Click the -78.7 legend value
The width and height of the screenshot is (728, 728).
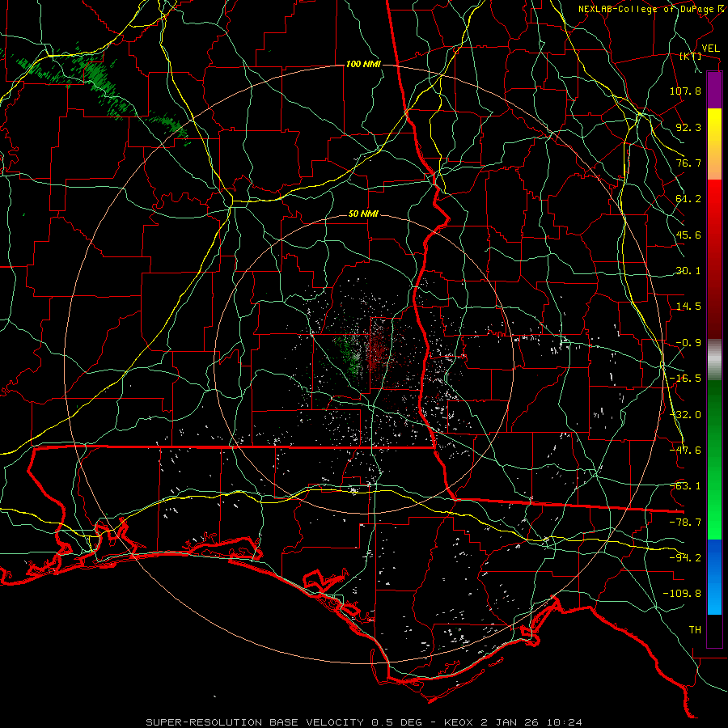pyautogui.click(x=685, y=523)
